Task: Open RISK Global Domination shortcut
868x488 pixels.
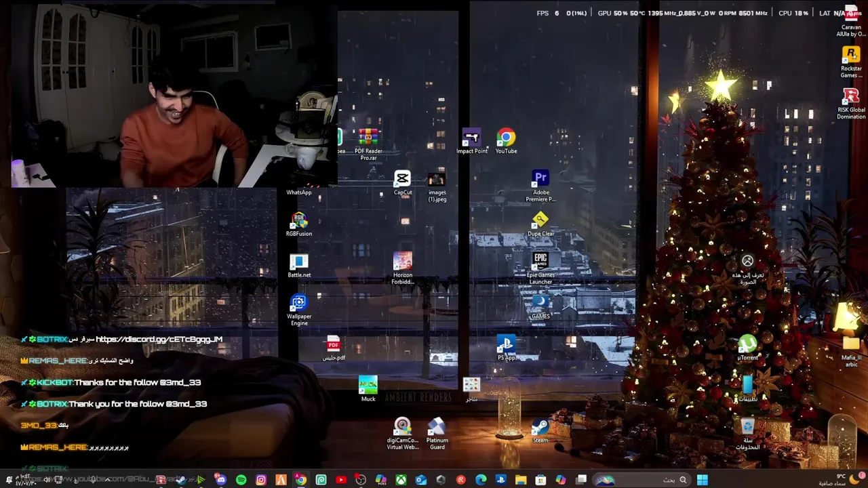Action: point(851,104)
